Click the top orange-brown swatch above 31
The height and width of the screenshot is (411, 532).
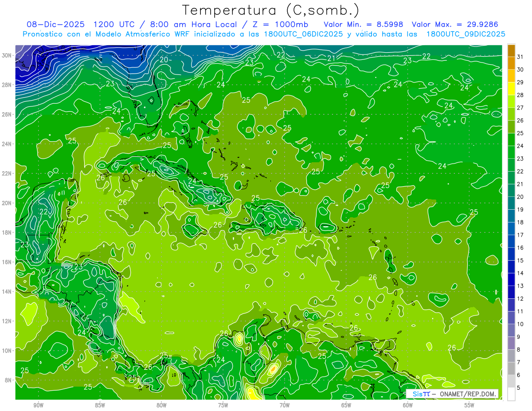pyautogui.click(x=511, y=51)
